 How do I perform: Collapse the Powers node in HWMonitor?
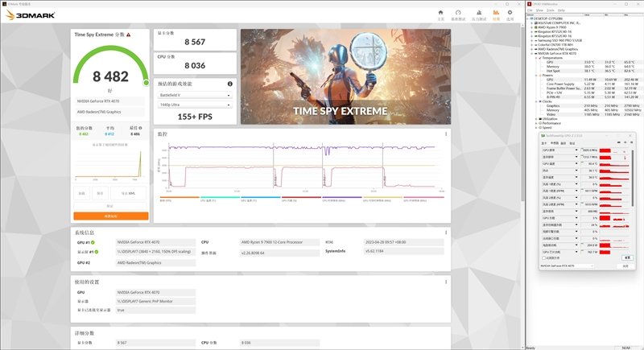pyautogui.click(x=536, y=75)
